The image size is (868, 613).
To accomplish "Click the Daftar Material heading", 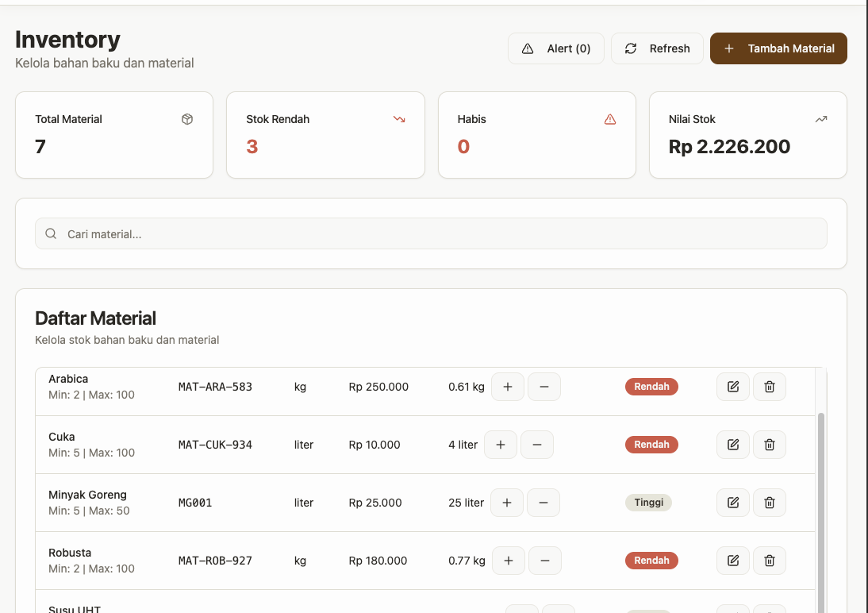I will pos(95,318).
